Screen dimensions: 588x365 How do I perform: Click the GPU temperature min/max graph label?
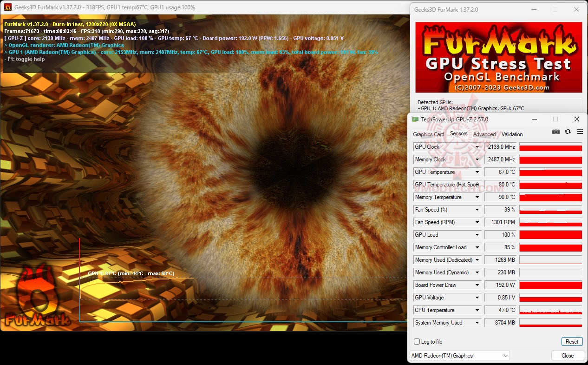[131, 273]
